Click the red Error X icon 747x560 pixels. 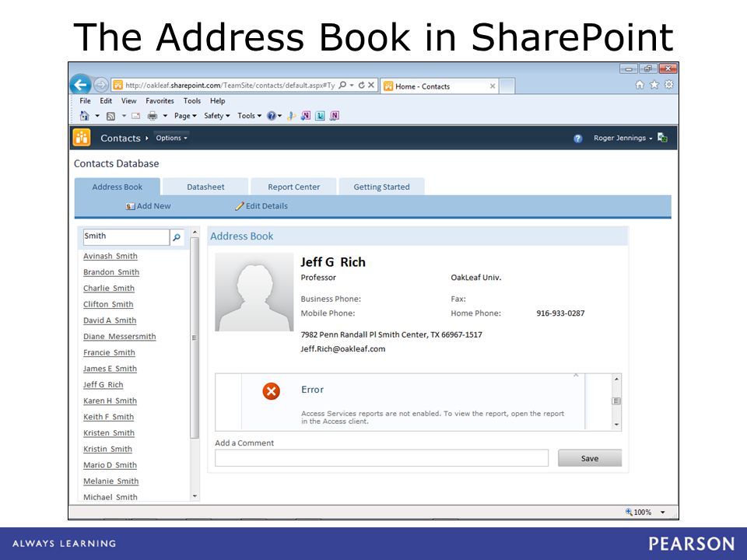[271, 391]
